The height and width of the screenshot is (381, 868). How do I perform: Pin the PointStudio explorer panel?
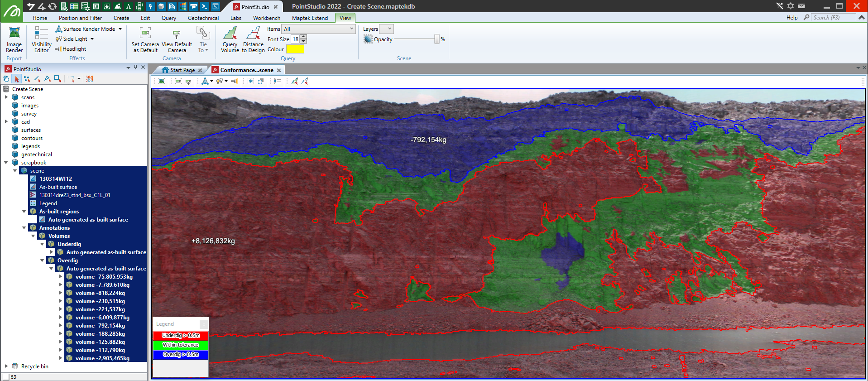(x=135, y=67)
